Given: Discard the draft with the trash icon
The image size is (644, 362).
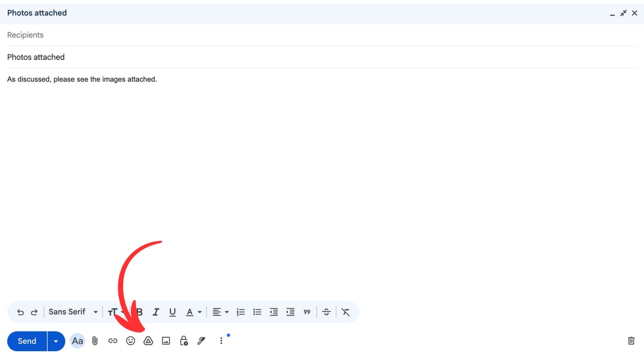Looking at the screenshot, I should pyautogui.click(x=631, y=341).
